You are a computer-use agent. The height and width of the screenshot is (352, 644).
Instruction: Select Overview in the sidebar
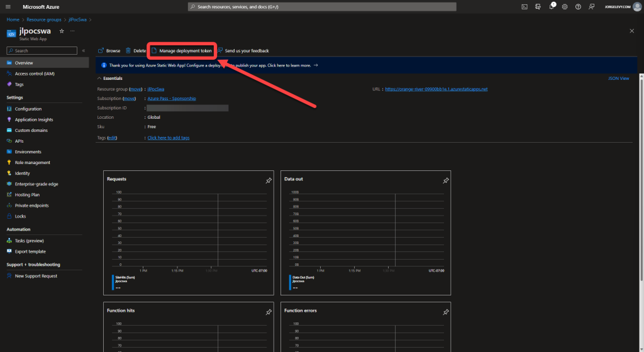click(x=45, y=63)
